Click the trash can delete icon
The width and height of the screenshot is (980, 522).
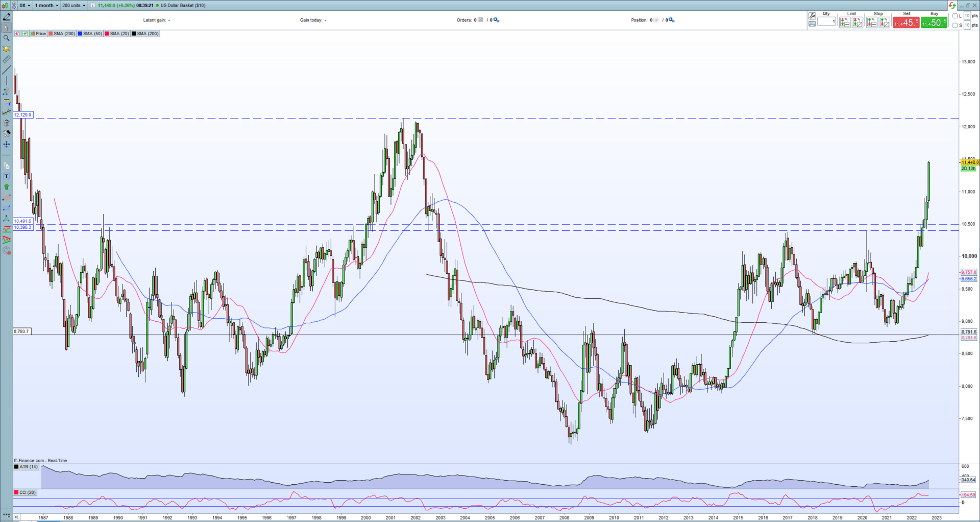pos(6,123)
